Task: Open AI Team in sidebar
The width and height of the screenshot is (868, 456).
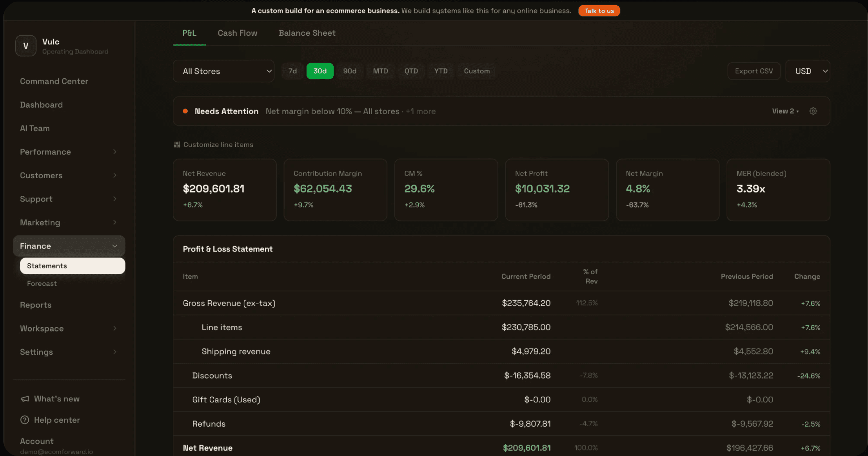Action: 35,128
